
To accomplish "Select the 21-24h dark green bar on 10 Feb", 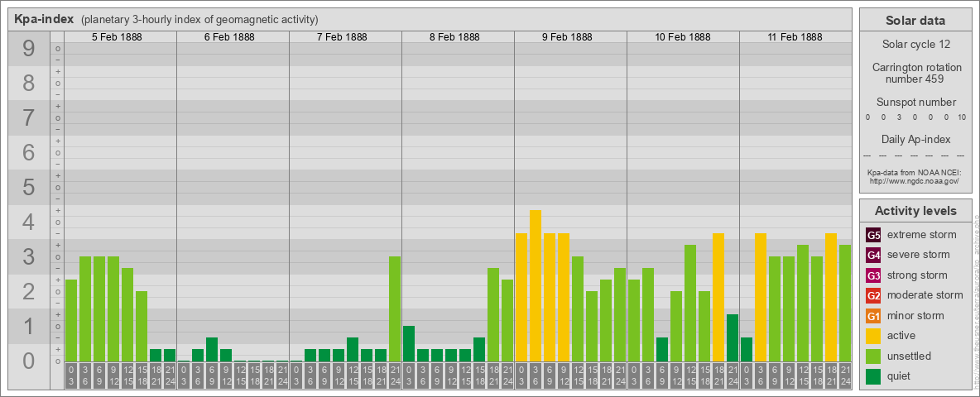I will (x=732, y=338).
